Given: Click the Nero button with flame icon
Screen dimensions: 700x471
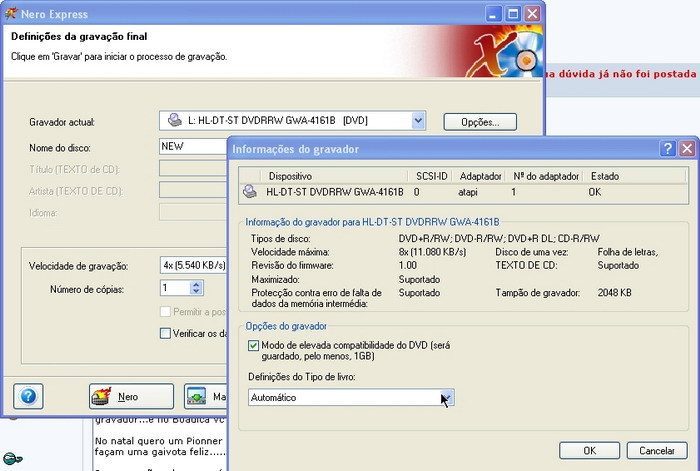Looking at the screenshot, I should click(x=131, y=396).
